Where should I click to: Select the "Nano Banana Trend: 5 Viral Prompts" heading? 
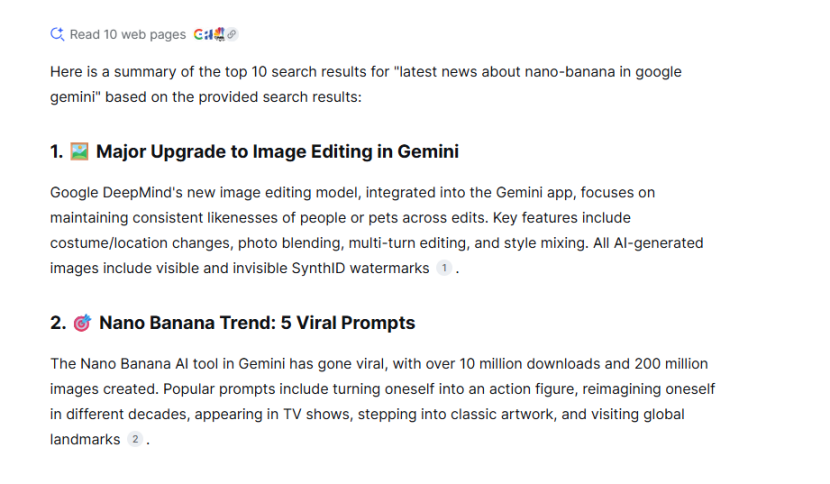256,323
